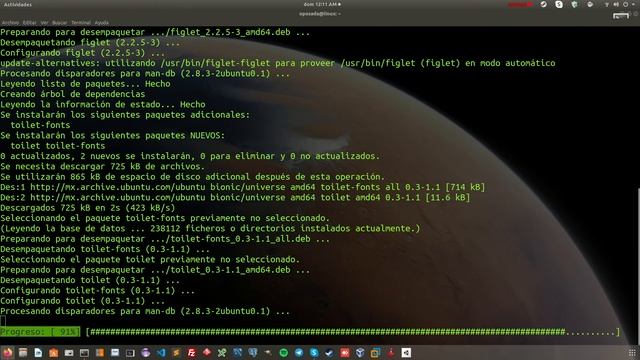Screen dimensions: 640x360
Task: Open the system menu dropdown arrow
Action: tap(633, 4)
